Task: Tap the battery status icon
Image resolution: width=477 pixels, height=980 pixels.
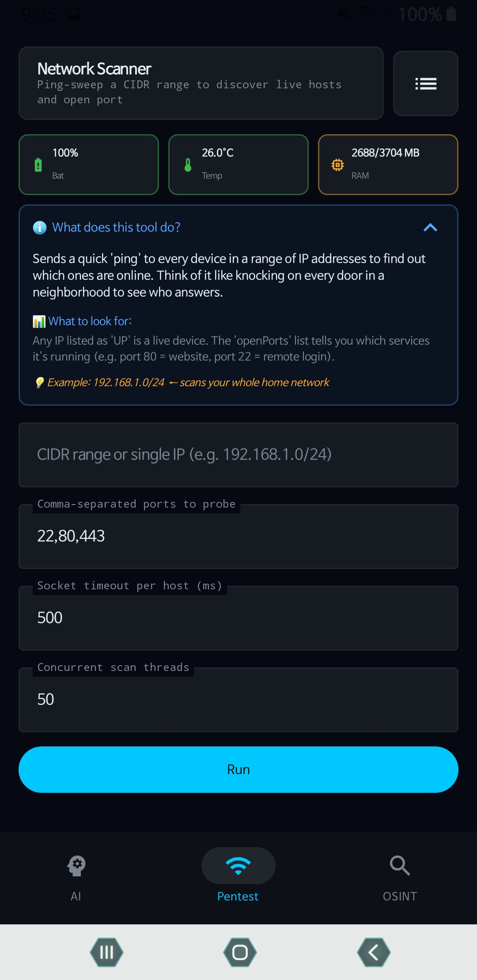Action: click(x=38, y=165)
